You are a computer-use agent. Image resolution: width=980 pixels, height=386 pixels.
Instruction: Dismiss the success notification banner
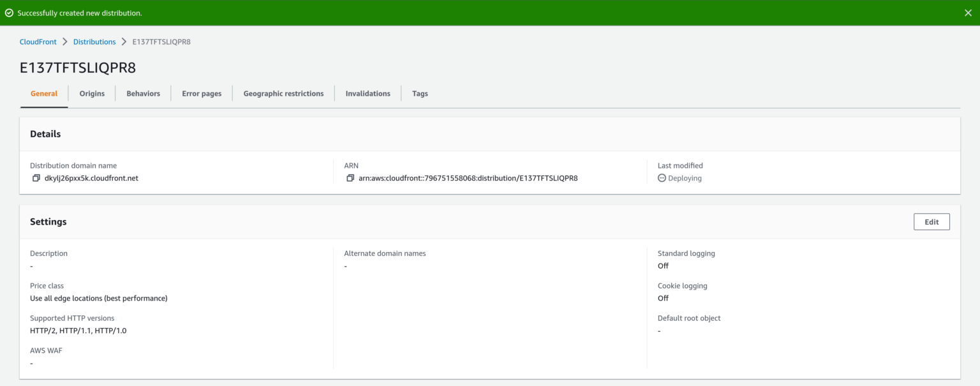[967, 12]
